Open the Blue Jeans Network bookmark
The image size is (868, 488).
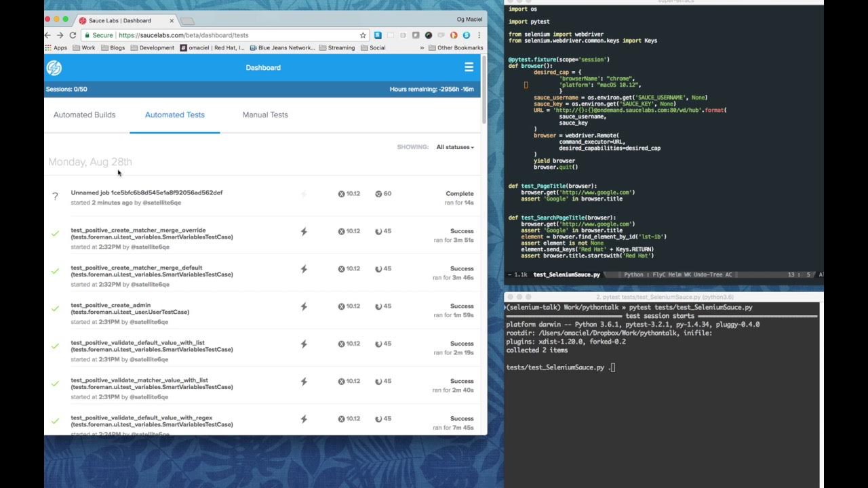[x=283, y=48]
